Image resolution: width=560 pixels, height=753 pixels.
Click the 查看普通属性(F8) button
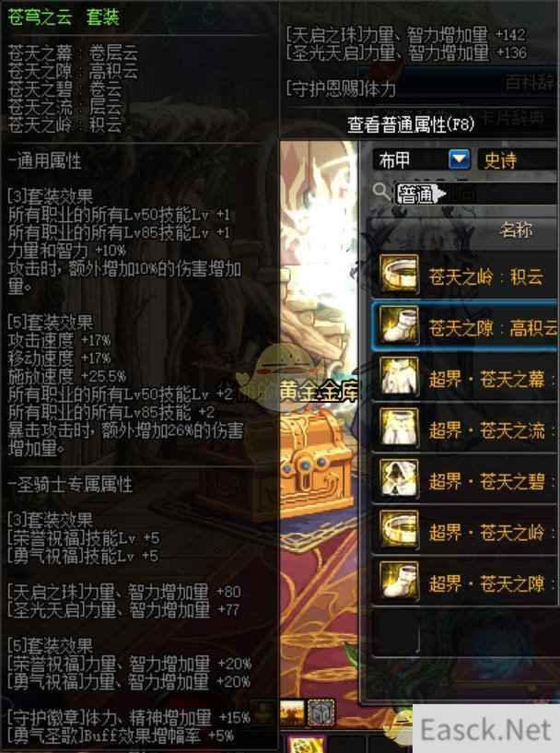[411, 124]
